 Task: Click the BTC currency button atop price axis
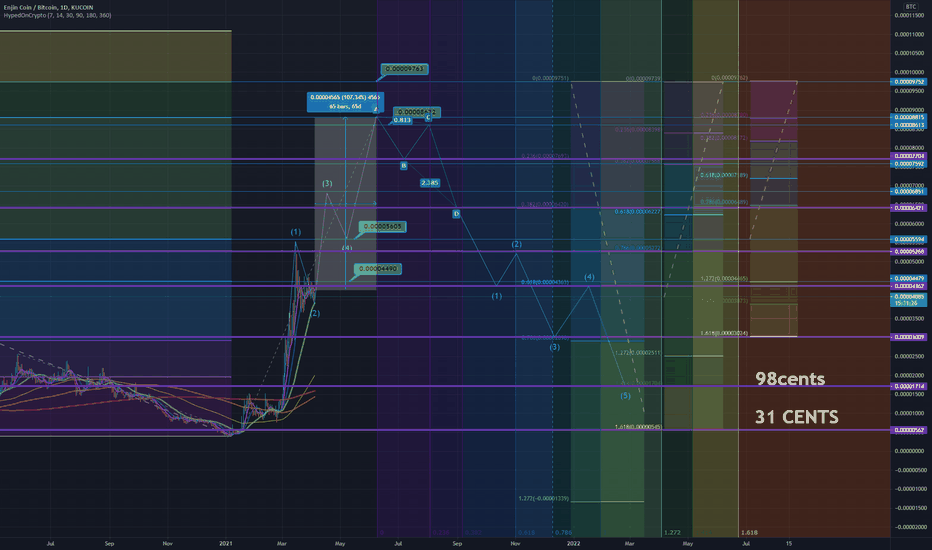point(911,7)
